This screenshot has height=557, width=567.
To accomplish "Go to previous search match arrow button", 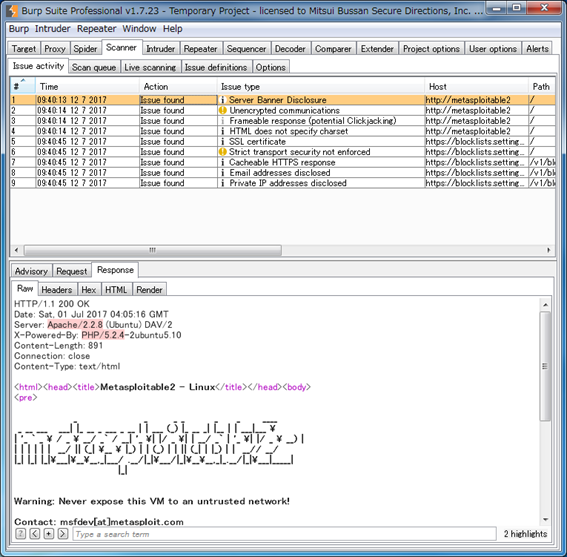I will coord(35,533).
